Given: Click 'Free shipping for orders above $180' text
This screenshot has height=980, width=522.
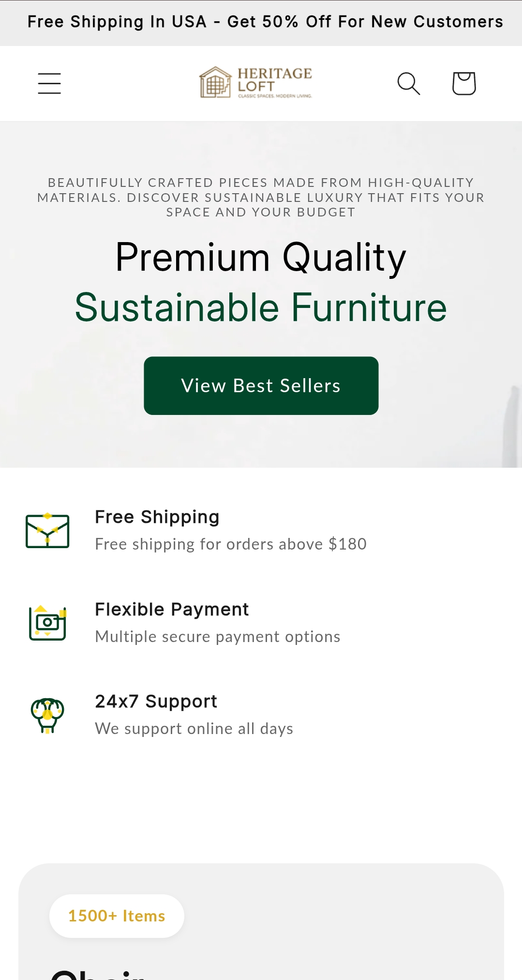Looking at the screenshot, I should 231,544.
